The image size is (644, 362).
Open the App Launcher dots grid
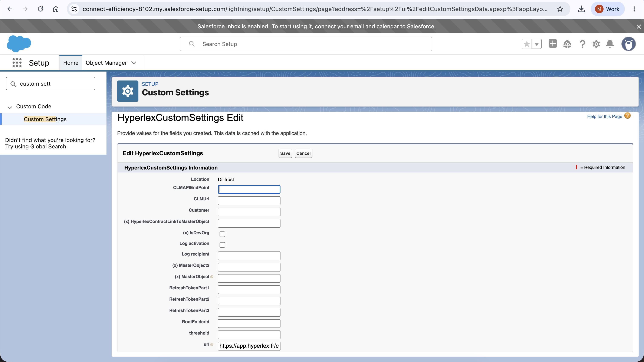click(17, 63)
